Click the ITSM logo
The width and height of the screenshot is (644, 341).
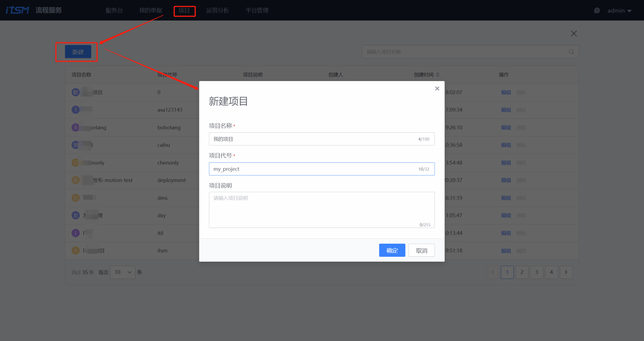[x=17, y=10]
